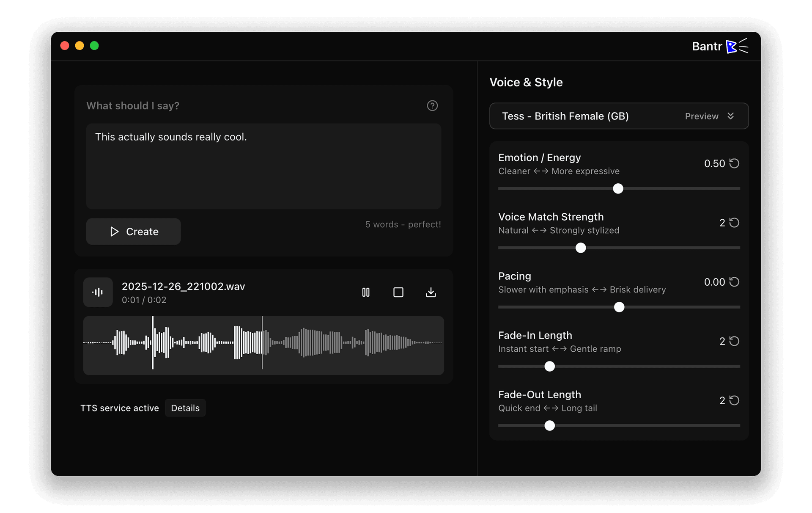Viewport: 812px width, 513px height.
Task: Reset Voice Match Strength to default
Action: click(735, 223)
